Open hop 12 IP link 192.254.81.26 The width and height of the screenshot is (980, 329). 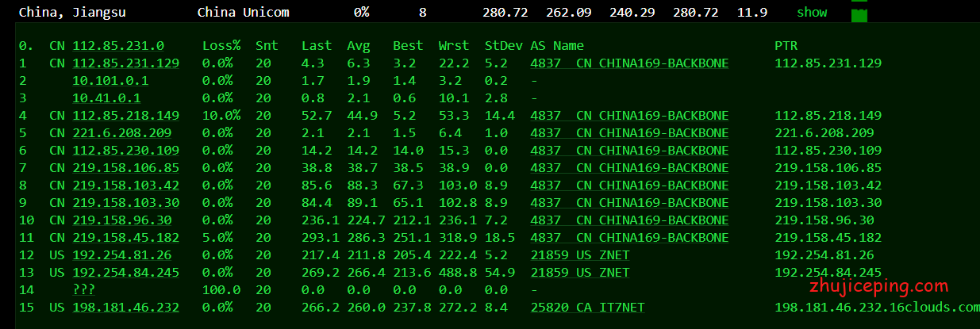pyautogui.click(x=121, y=255)
